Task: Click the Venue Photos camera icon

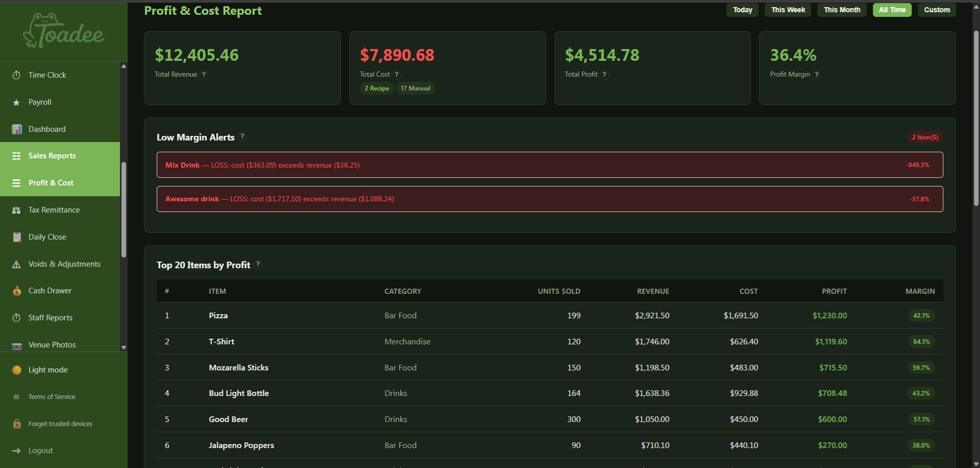Action: click(x=16, y=345)
